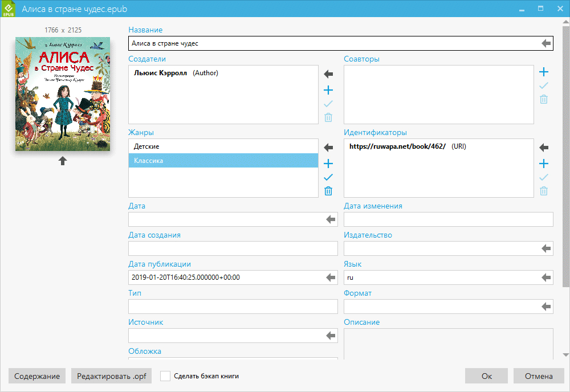Click the arrow in the Формат field
This screenshot has height=392, width=570.
tap(547, 307)
